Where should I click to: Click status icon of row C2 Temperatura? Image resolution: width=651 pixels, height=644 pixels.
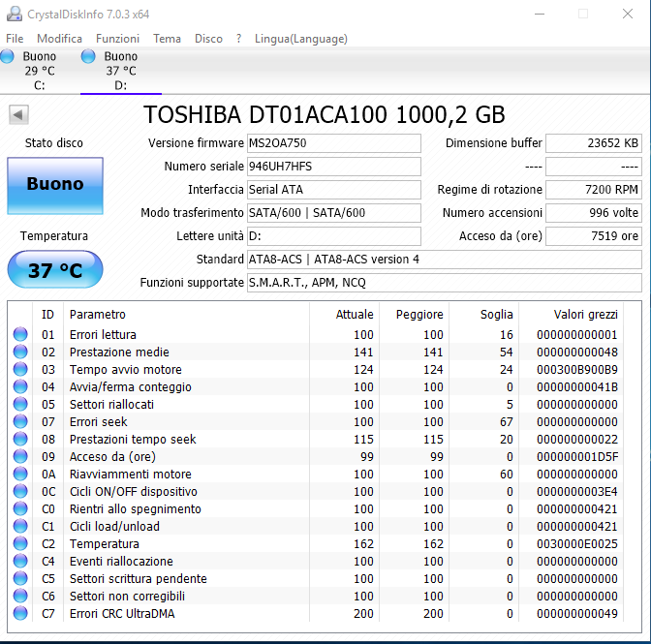pos(20,543)
